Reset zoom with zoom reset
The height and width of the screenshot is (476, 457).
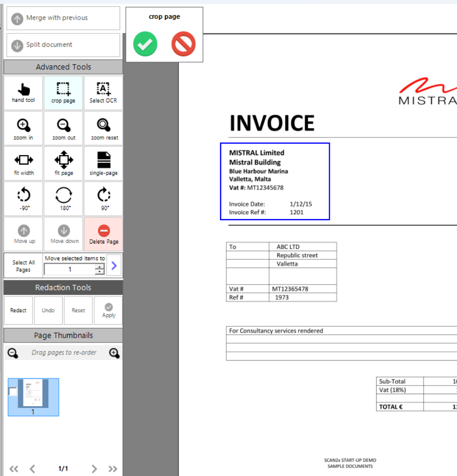[x=103, y=129]
